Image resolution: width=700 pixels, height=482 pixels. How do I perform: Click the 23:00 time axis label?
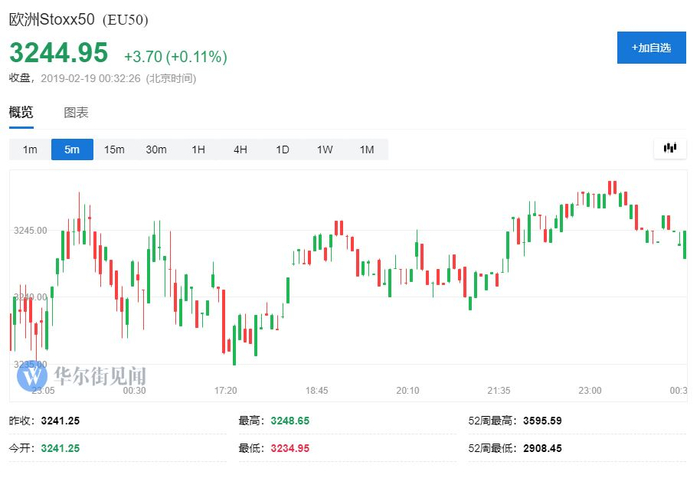[590, 391]
